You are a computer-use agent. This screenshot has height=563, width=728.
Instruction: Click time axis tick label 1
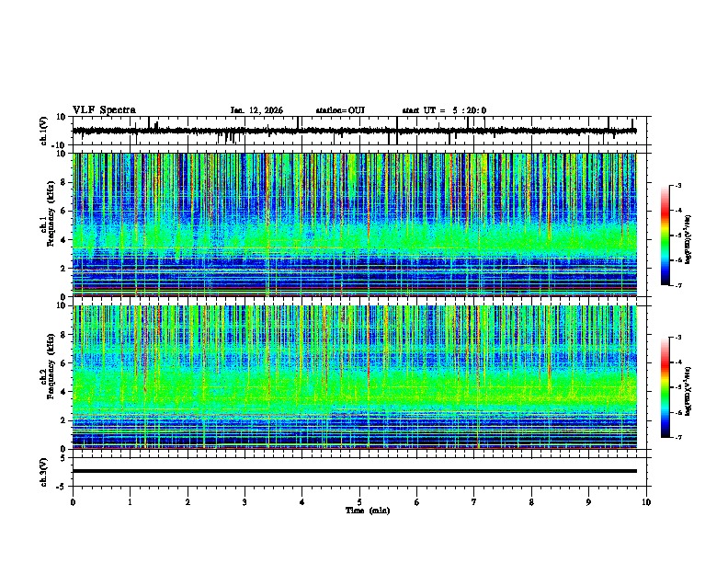[x=131, y=502]
